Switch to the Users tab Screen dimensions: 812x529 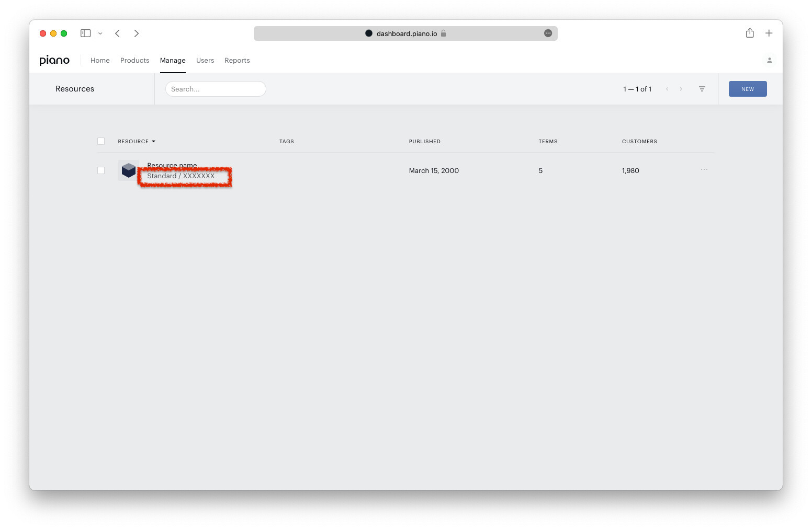(x=205, y=60)
